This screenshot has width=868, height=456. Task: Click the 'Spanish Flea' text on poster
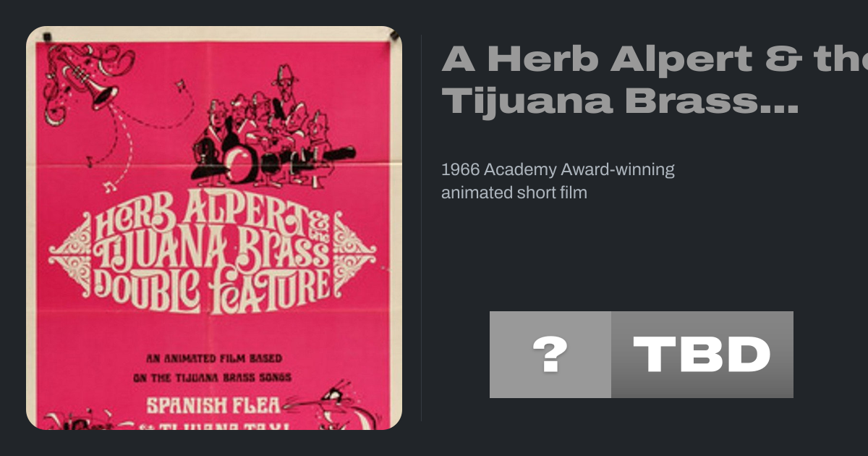coord(214,403)
